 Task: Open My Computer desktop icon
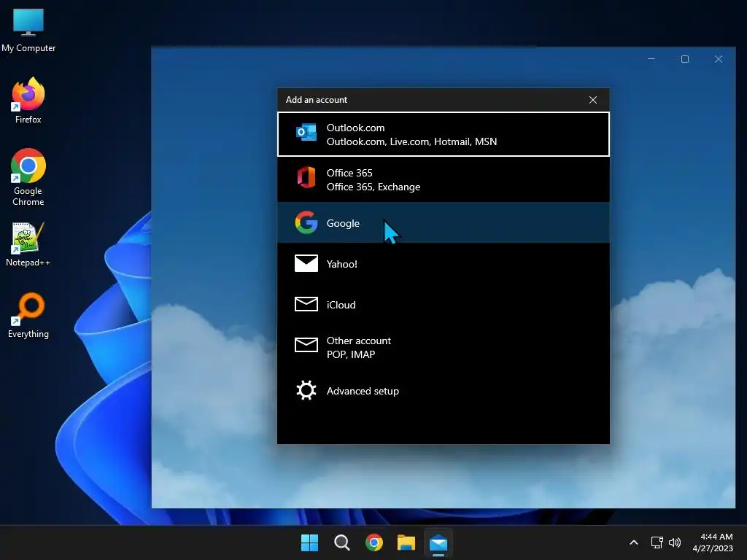[x=28, y=30]
